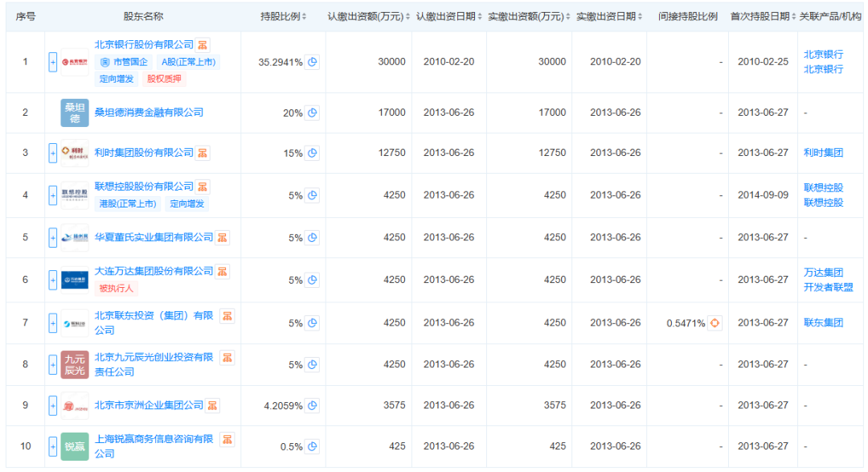The width and height of the screenshot is (868, 472).
Task: Open pie chart icon next to 0.5%
Action: tap(312, 446)
